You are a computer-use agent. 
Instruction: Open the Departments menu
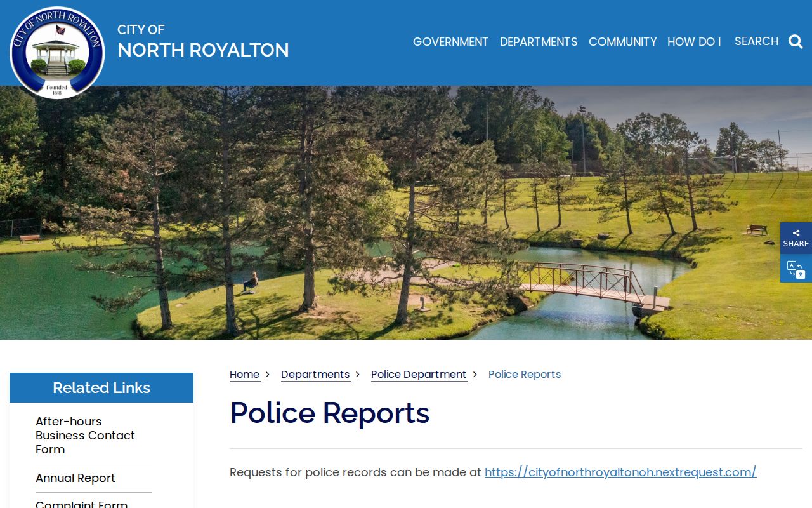[539, 42]
